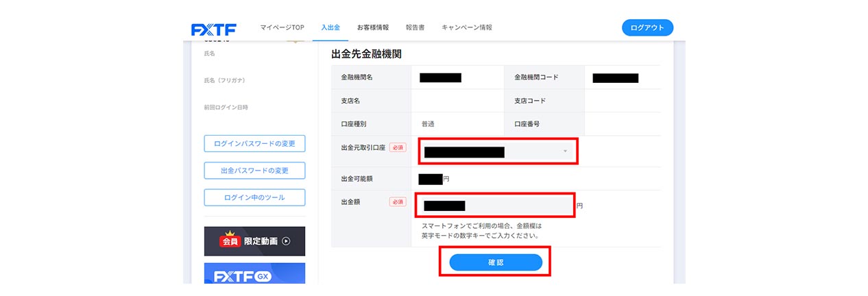Open ログイン中のツール
868x296 pixels.
254,197
